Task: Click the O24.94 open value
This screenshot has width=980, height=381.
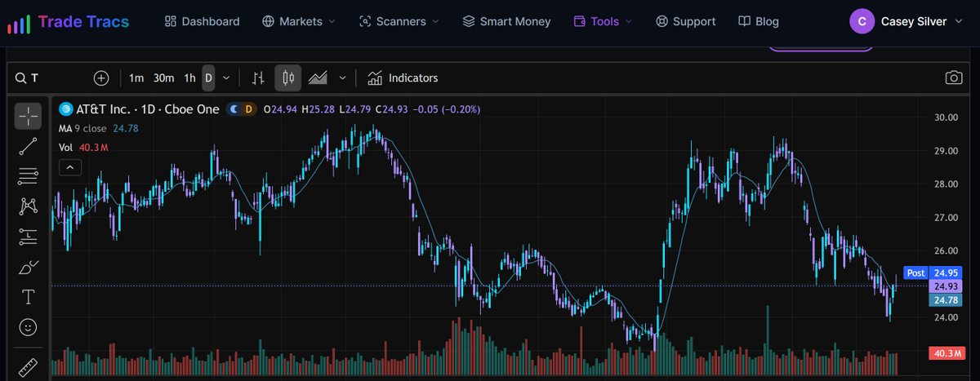Action: click(x=280, y=109)
